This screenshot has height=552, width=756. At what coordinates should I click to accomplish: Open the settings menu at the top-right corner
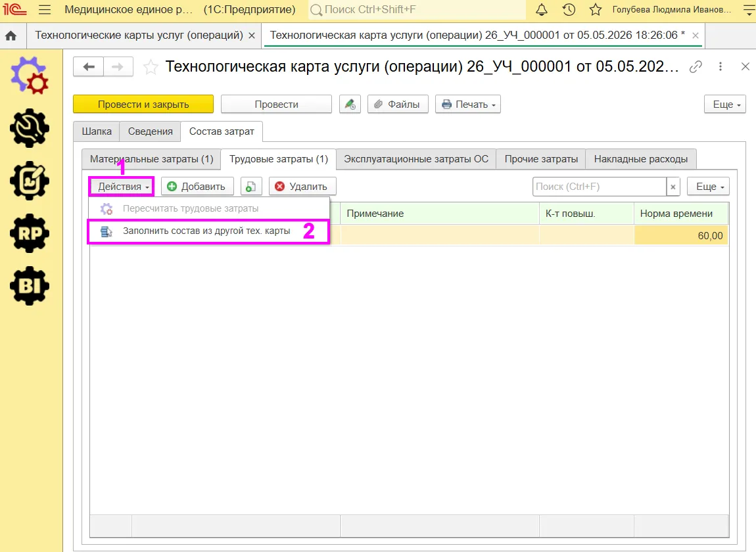[x=749, y=10]
